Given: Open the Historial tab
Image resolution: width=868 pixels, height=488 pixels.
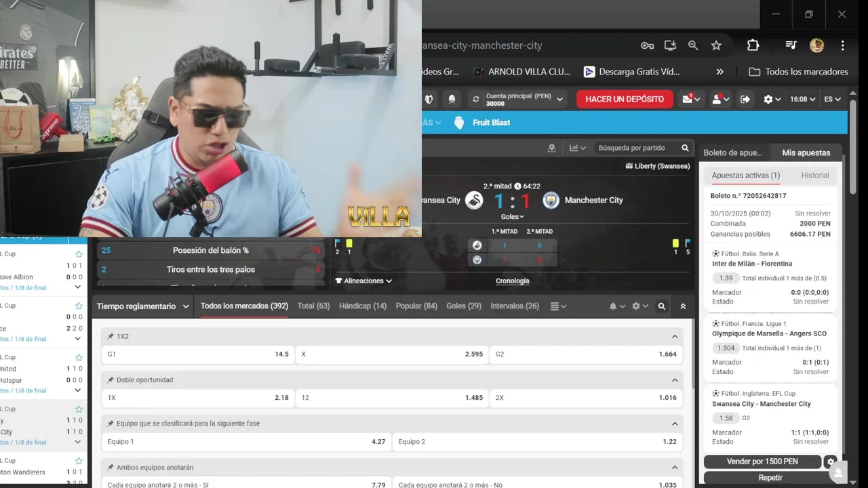Looking at the screenshot, I should click(815, 176).
